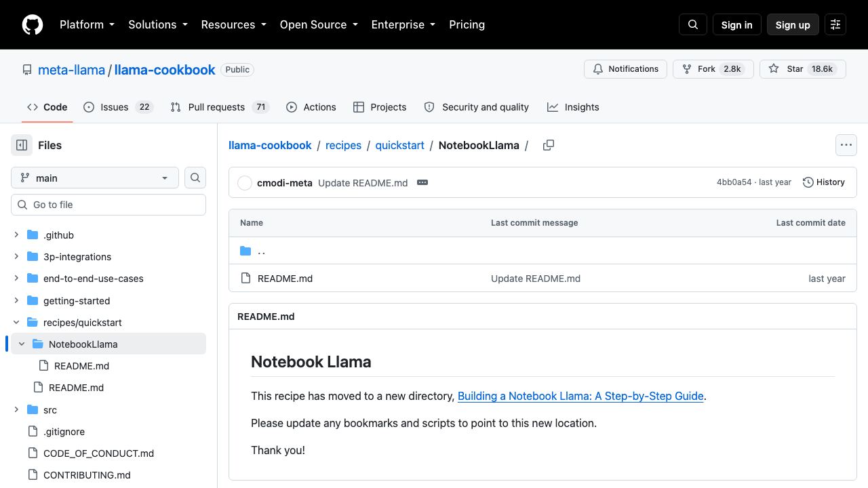This screenshot has height=488, width=868.
Task: Select CONTRIBUTING.md in file tree
Action: click(87, 475)
